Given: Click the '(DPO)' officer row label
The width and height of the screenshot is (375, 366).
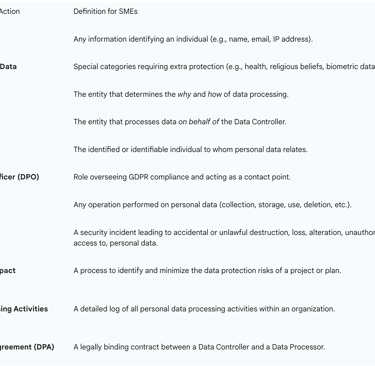Looking at the screenshot, I should pyautogui.click(x=19, y=177).
